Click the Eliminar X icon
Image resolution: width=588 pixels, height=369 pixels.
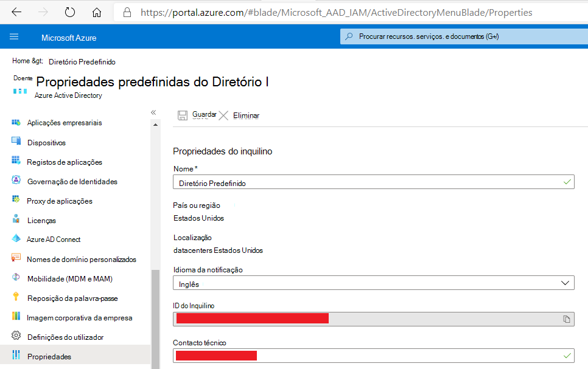click(x=223, y=116)
